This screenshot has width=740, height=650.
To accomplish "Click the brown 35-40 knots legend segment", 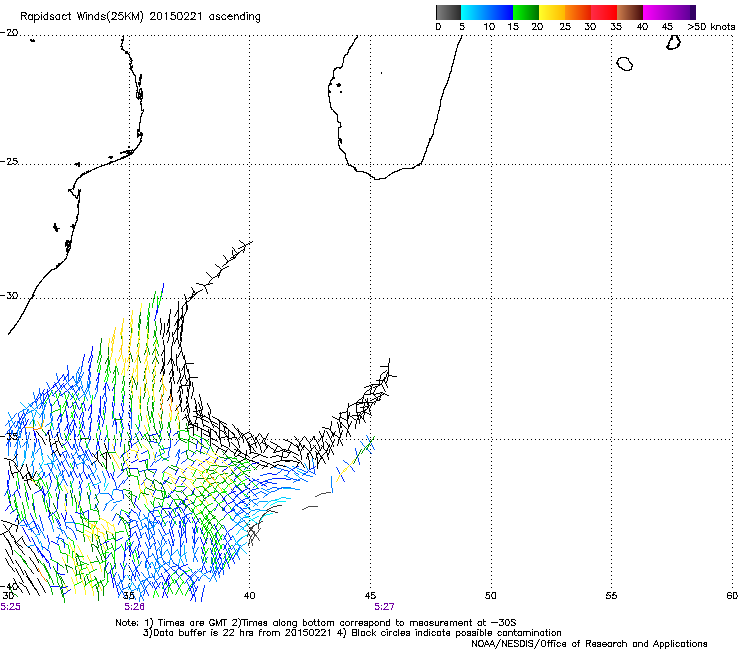I will [630, 12].
